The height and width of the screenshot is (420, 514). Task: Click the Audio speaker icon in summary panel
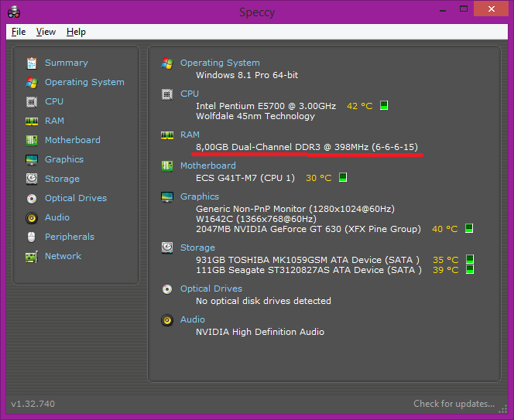tap(167, 320)
